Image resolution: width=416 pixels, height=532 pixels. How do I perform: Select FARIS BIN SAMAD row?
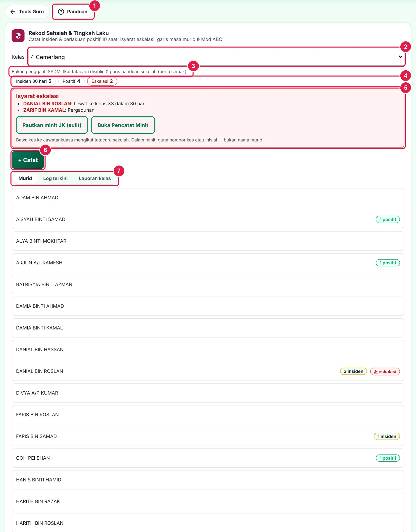pos(208,437)
